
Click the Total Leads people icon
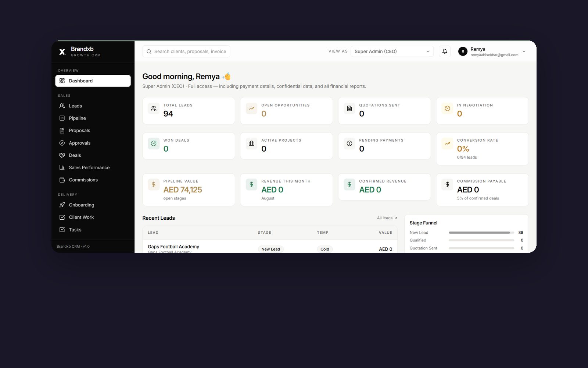pos(154,109)
